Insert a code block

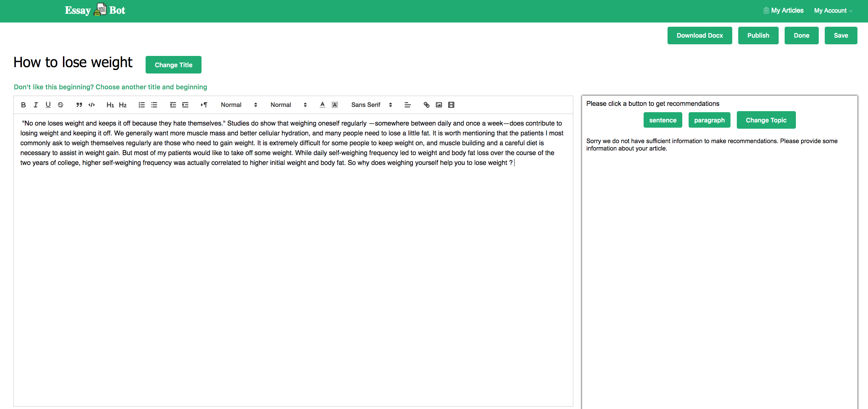[x=91, y=105]
